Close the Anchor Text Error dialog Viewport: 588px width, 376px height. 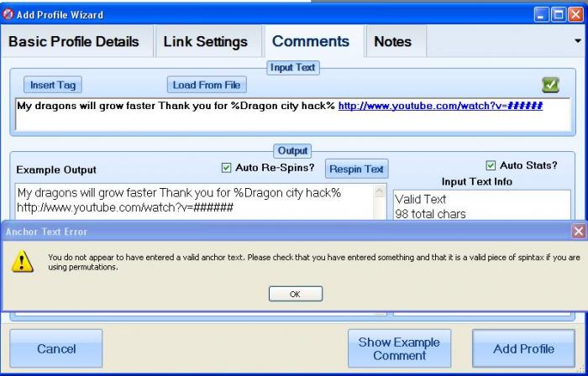pyautogui.click(x=579, y=231)
